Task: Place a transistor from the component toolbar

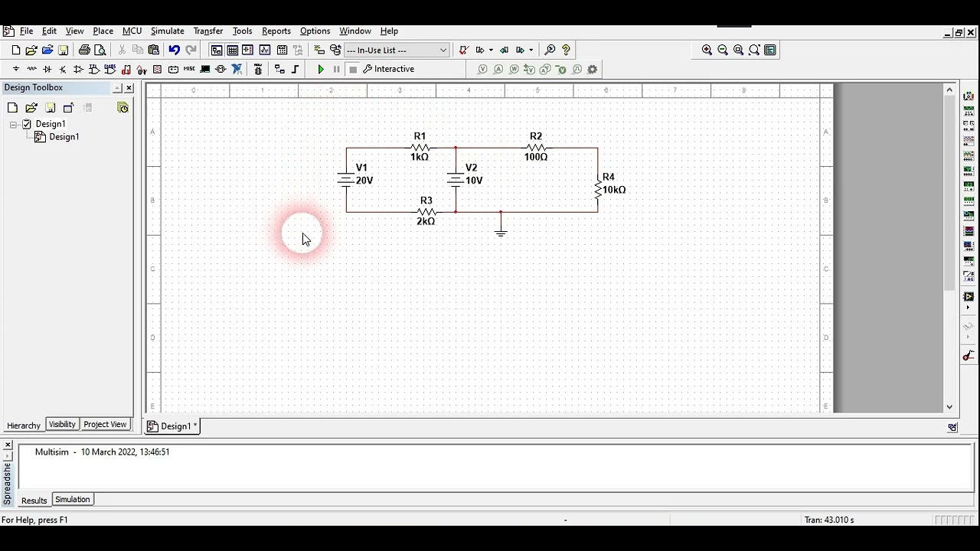Action: (63, 69)
